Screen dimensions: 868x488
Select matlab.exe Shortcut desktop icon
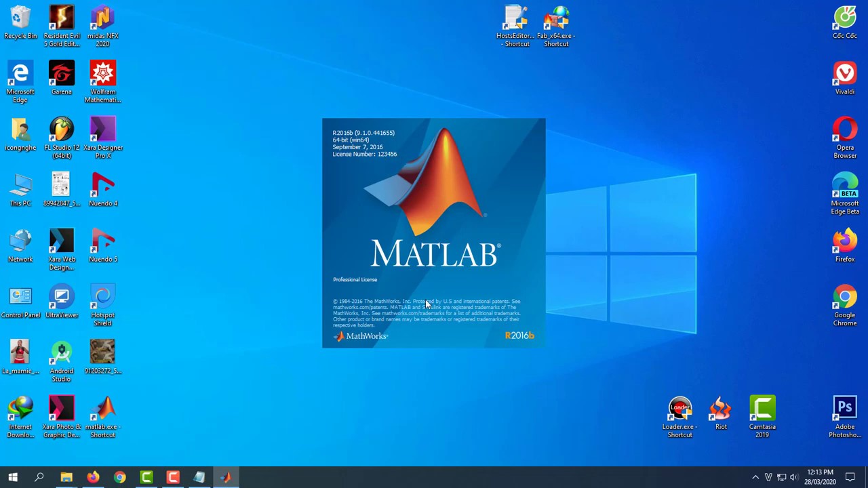(102, 418)
